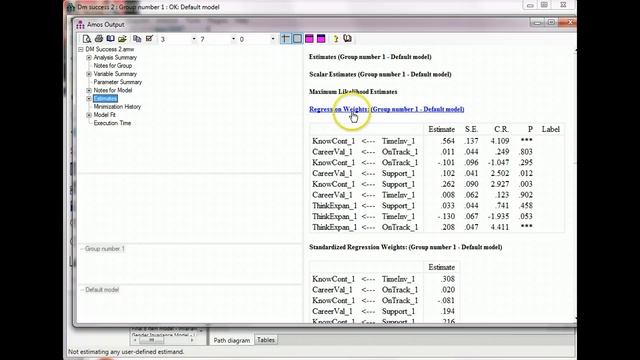This screenshot has width=640, height=360.
Task: Open print preview in Amos Output toolbar
Action: click(x=87, y=39)
